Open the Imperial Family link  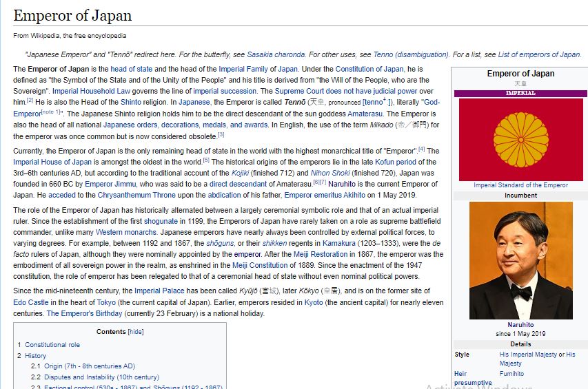point(243,70)
